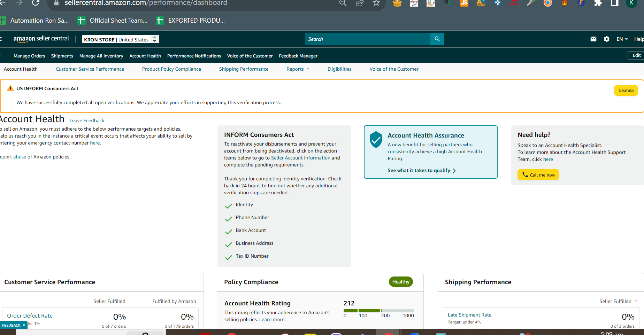The height and width of the screenshot is (335, 644).
Task: Open the smiling flame extension icon
Action: click(565, 3)
